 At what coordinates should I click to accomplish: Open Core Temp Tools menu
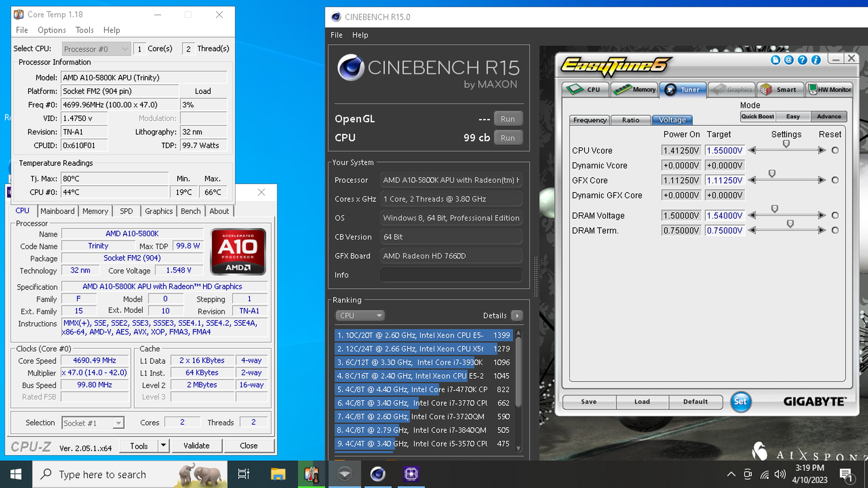pyautogui.click(x=85, y=30)
